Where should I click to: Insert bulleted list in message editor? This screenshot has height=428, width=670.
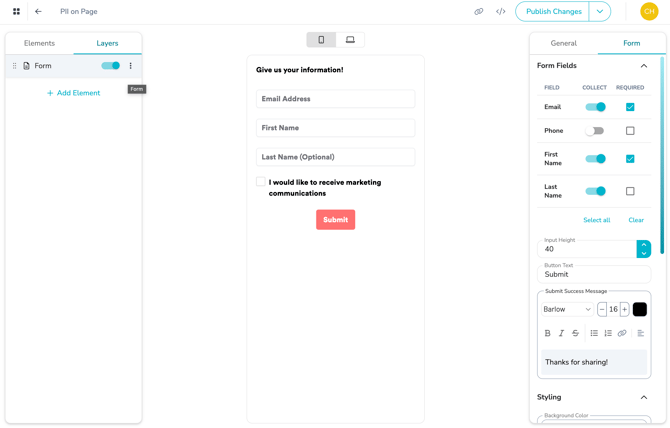pyautogui.click(x=594, y=333)
